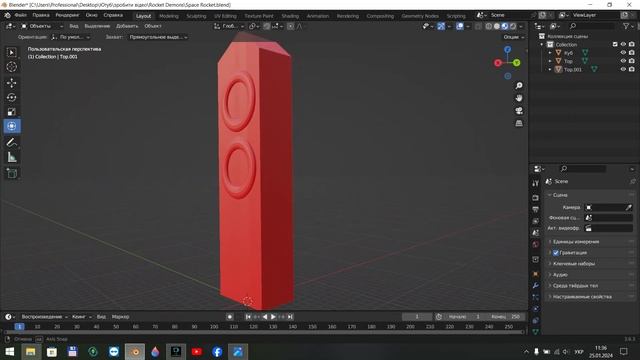This screenshot has width=640, height=360.
Task: Click camera eyedropper in Scene panel
Action: click(x=629, y=207)
